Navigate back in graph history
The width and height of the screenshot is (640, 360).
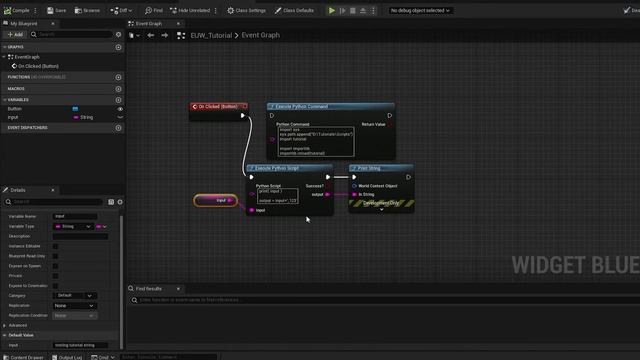point(151,36)
